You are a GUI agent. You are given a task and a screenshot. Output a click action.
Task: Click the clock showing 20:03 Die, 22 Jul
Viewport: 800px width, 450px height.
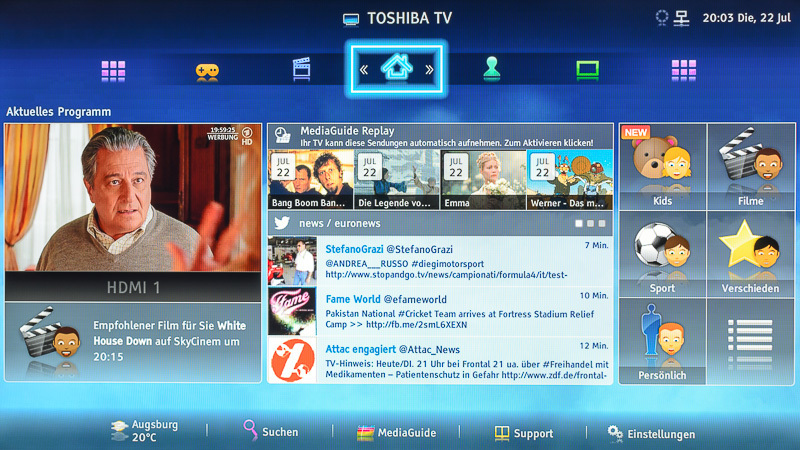coord(746,18)
